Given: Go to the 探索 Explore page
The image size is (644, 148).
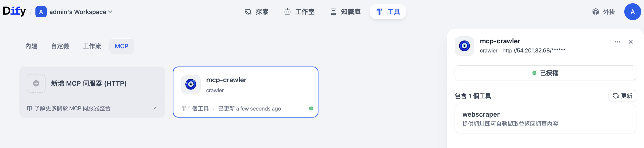Looking at the screenshot, I should click(257, 12).
